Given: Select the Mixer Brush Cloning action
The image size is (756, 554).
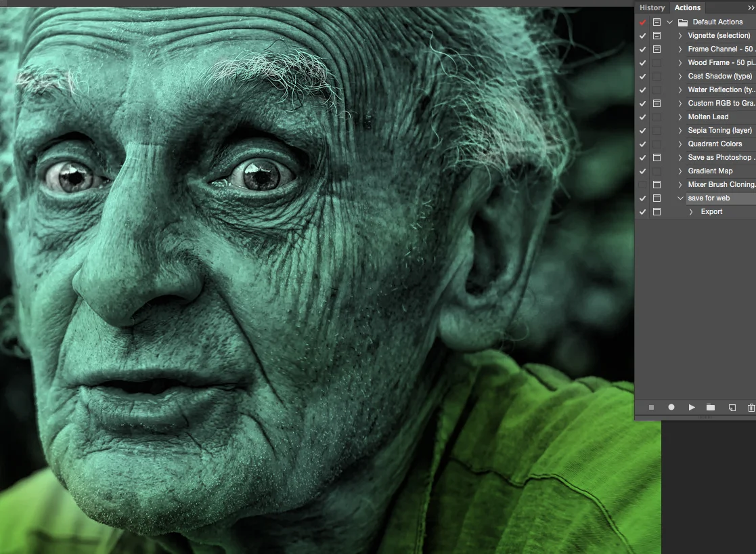Looking at the screenshot, I should click(x=721, y=184).
